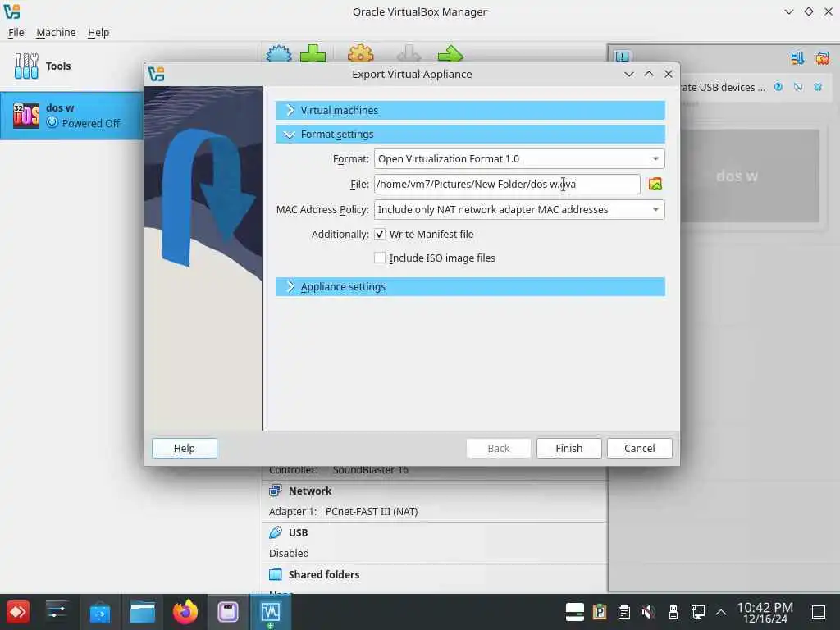
Task: Click the 'Shared folders' section heading
Action: (323, 574)
